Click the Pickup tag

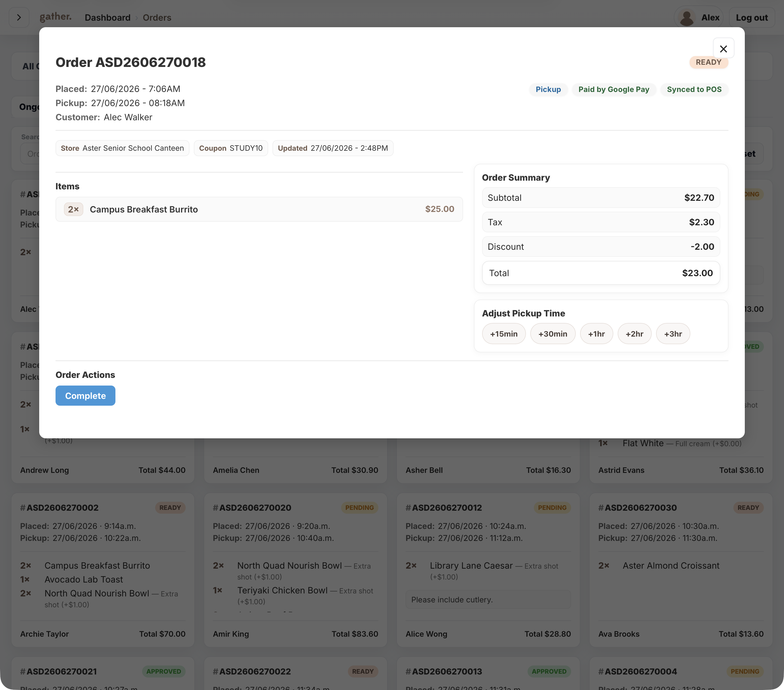click(x=548, y=89)
